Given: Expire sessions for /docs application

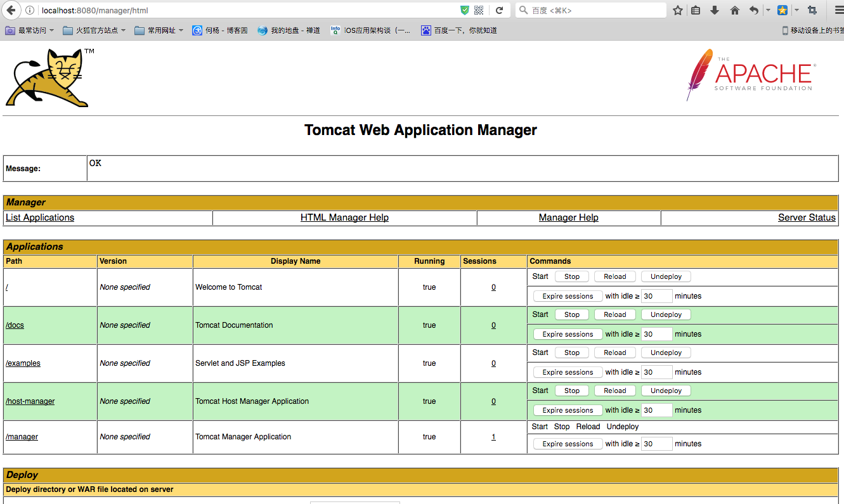Looking at the screenshot, I should [x=568, y=334].
